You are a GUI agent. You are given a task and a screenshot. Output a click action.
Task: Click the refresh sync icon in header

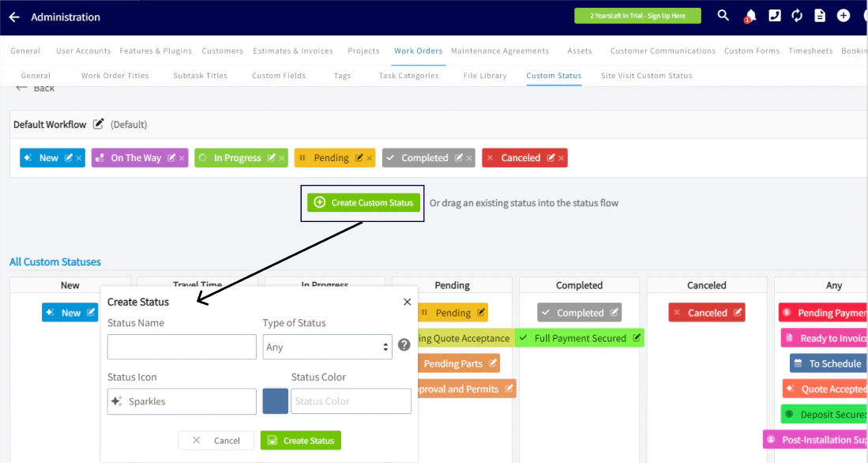click(x=797, y=16)
